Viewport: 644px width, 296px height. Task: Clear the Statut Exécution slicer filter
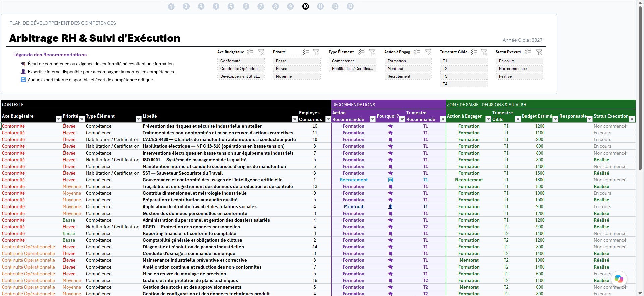539,52
